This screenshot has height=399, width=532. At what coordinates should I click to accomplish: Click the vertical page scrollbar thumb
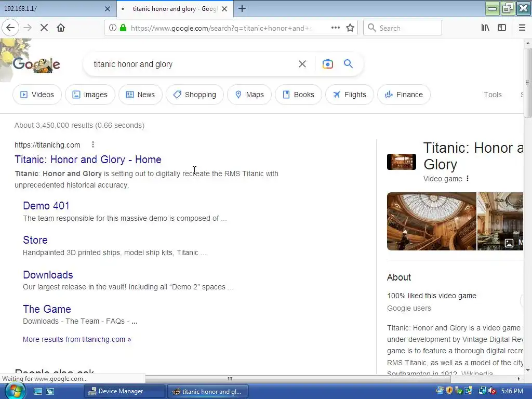(x=527, y=83)
